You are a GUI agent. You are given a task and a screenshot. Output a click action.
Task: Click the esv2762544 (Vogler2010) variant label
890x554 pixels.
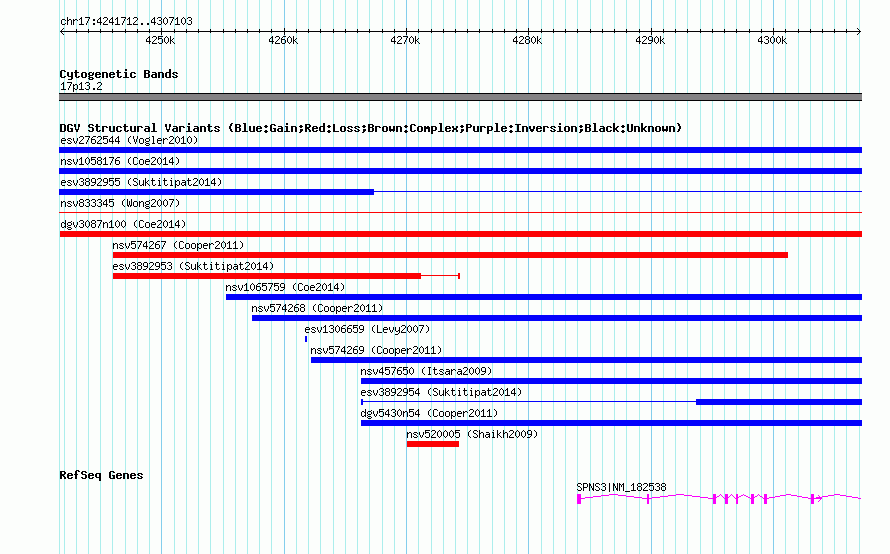pyautogui.click(x=129, y=140)
